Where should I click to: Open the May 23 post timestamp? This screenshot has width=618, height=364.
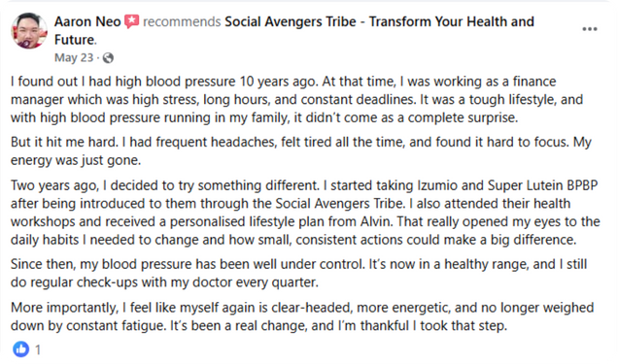point(74,58)
